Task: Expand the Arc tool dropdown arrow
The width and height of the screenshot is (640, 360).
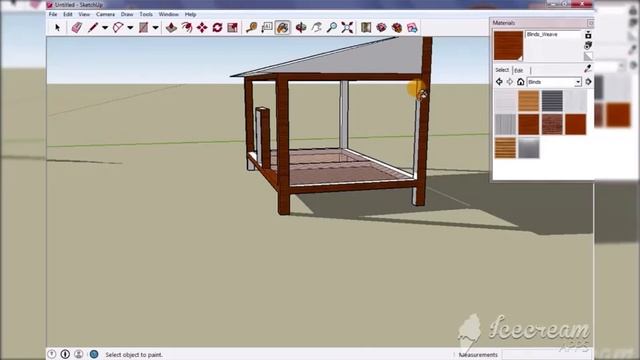Action: point(130,28)
